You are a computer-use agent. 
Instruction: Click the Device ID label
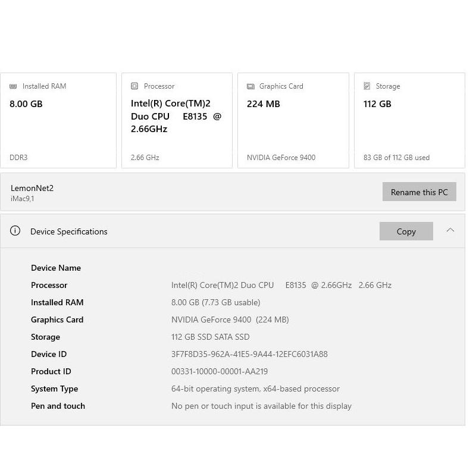(49, 354)
